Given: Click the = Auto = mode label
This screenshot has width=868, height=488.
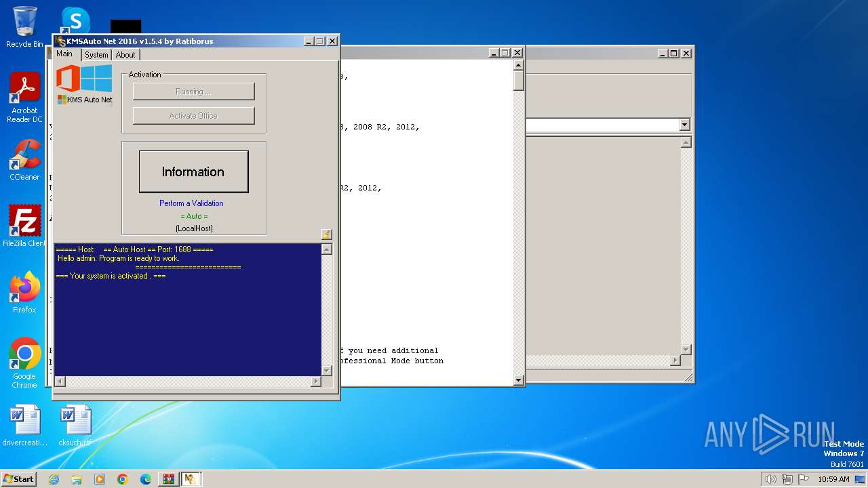Looking at the screenshot, I should coord(194,216).
